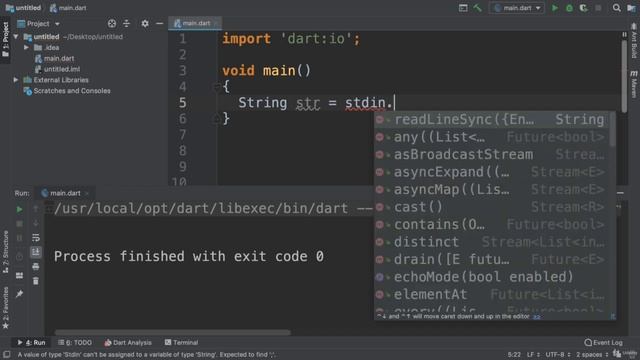640x360 pixels.
Task: Change UTF-8 encoding in status bar
Action: (558, 354)
